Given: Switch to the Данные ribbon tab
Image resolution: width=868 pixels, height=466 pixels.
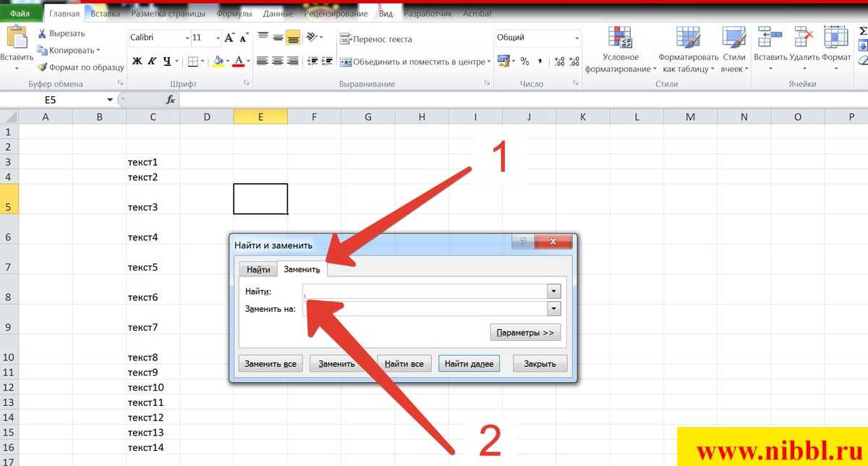Looking at the screenshot, I should [x=278, y=13].
